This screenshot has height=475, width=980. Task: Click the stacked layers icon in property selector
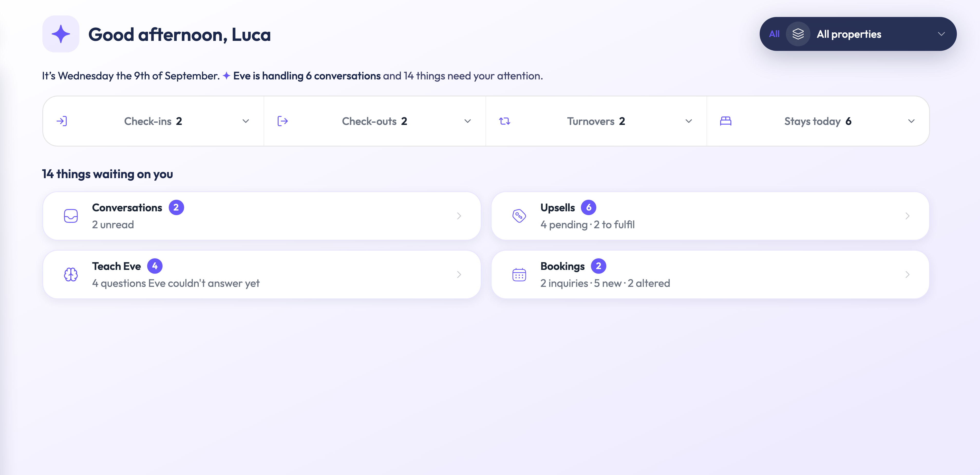click(798, 34)
